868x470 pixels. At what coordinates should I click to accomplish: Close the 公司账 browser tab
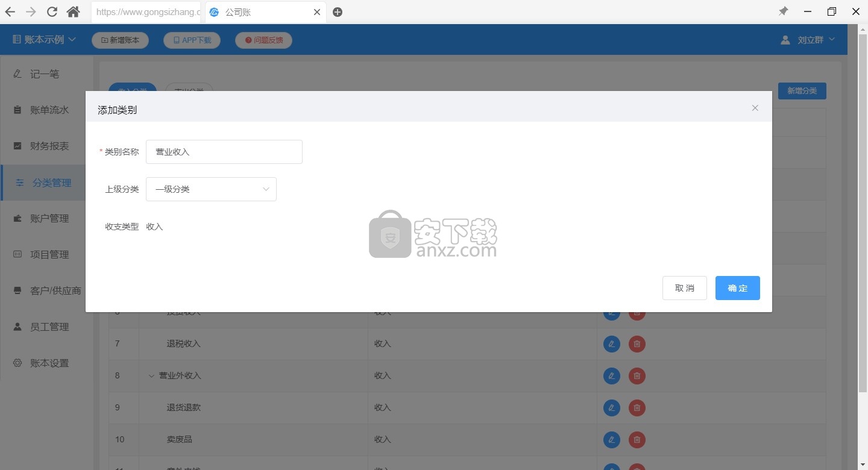coord(317,12)
